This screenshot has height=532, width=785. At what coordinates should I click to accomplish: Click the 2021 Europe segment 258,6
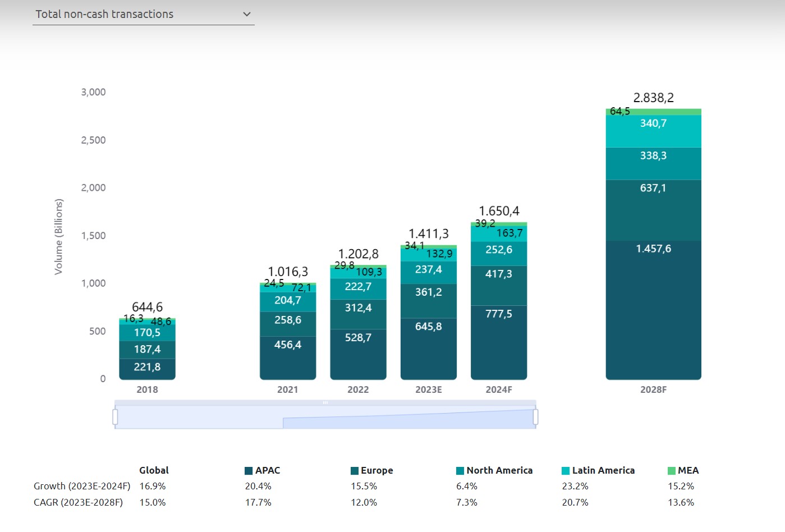(x=288, y=324)
